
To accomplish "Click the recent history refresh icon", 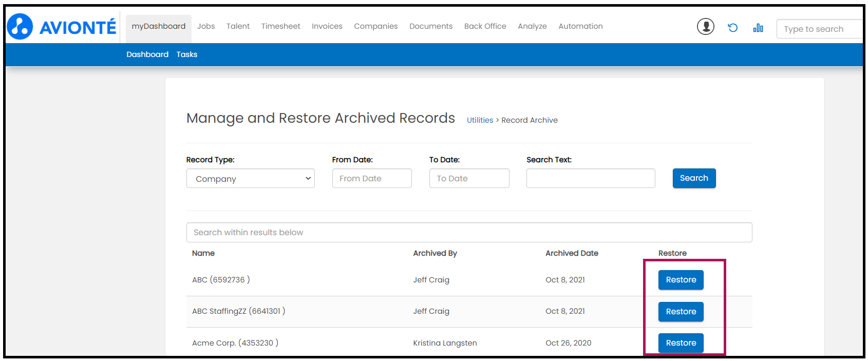I will coord(732,28).
